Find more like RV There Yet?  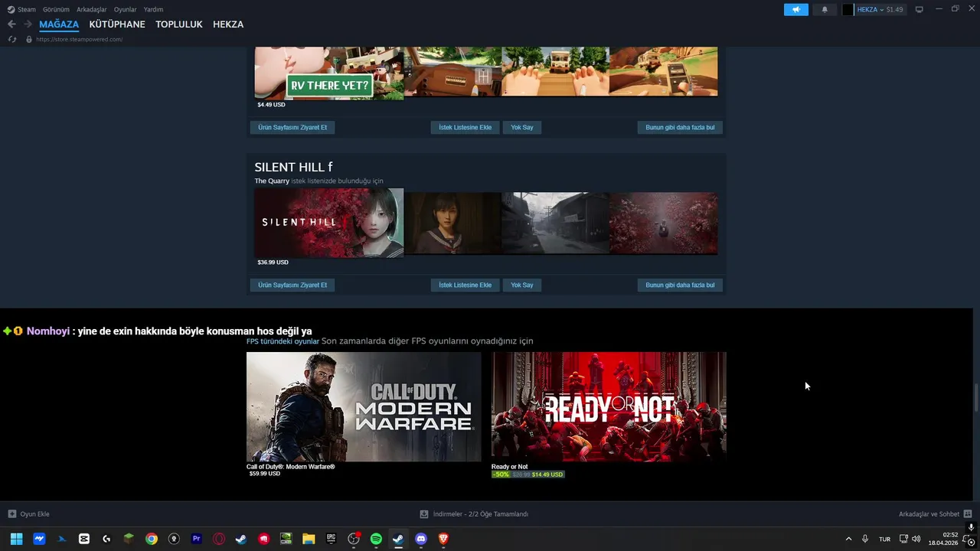680,127
